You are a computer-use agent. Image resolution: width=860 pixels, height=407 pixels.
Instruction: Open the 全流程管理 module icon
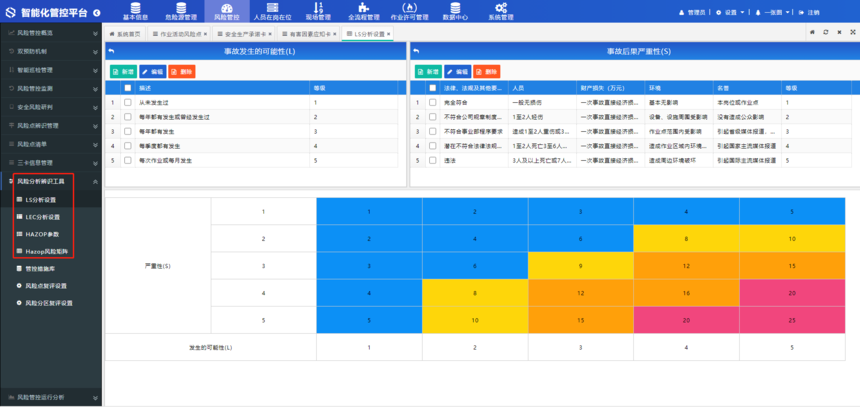363,11
